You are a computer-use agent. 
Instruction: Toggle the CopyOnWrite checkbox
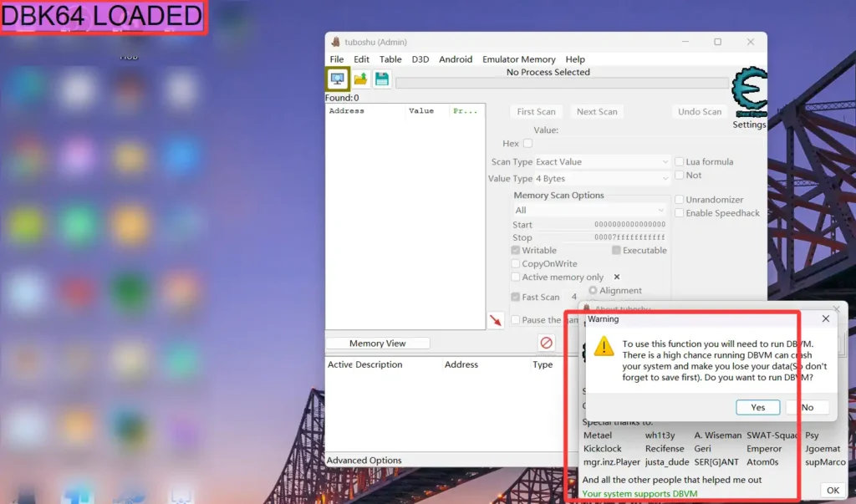pos(515,264)
